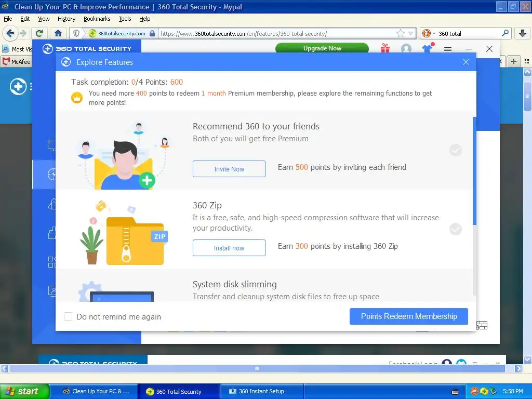Image resolution: width=532 pixels, height=399 pixels.
Task: Switch to 360 Instant Setup taskbar item
Action: pos(261,391)
